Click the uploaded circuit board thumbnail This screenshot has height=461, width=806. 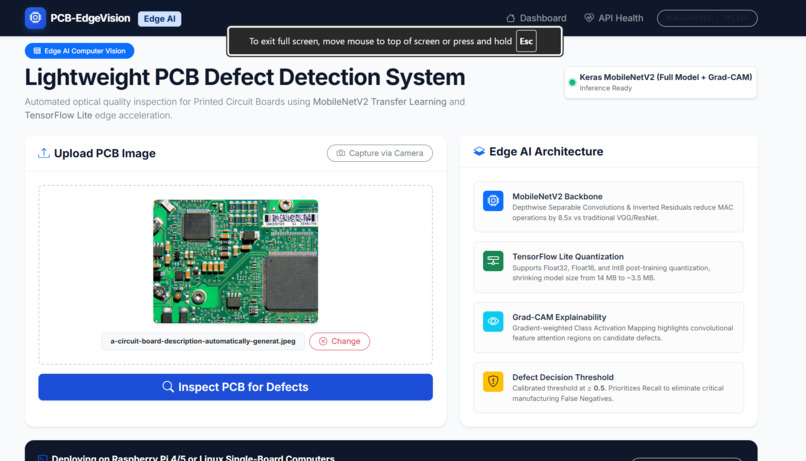pyautogui.click(x=235, y=261)
